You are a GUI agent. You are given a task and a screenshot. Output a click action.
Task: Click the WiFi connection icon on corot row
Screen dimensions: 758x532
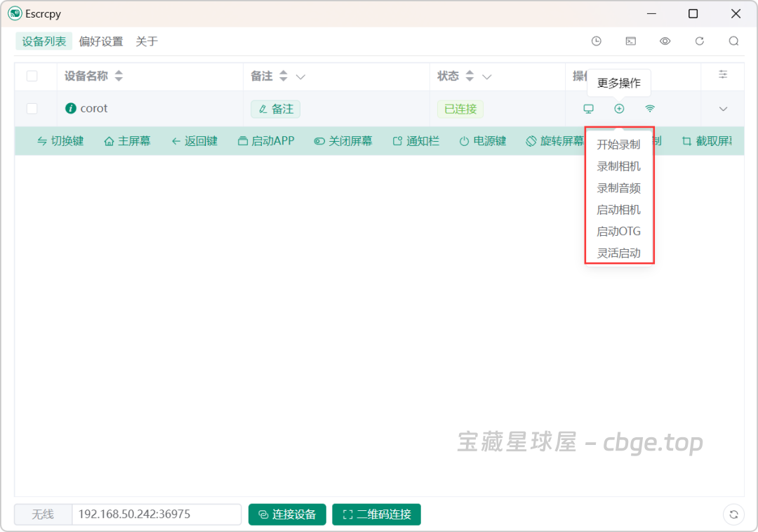650,109
